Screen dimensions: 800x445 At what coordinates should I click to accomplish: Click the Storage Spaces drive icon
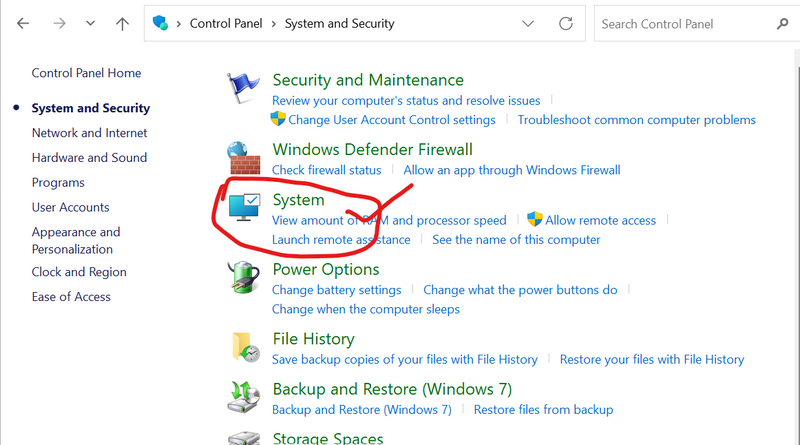(244, 438)
